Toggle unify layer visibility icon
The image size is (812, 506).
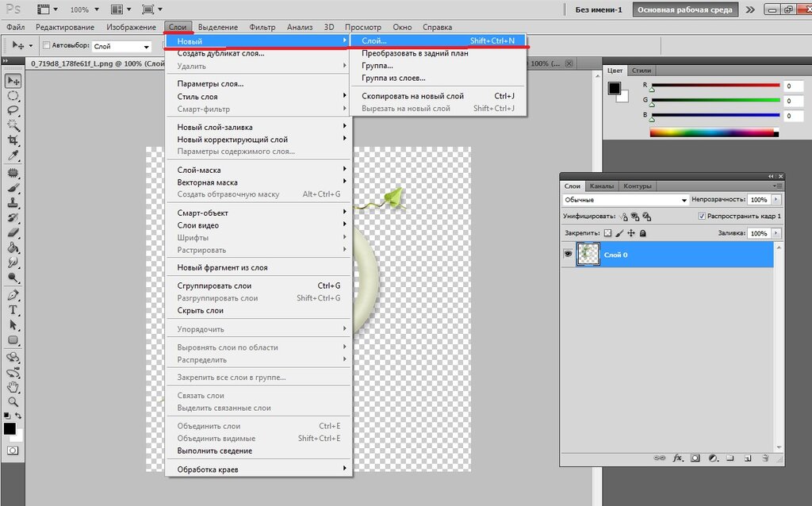coord(635,217)
